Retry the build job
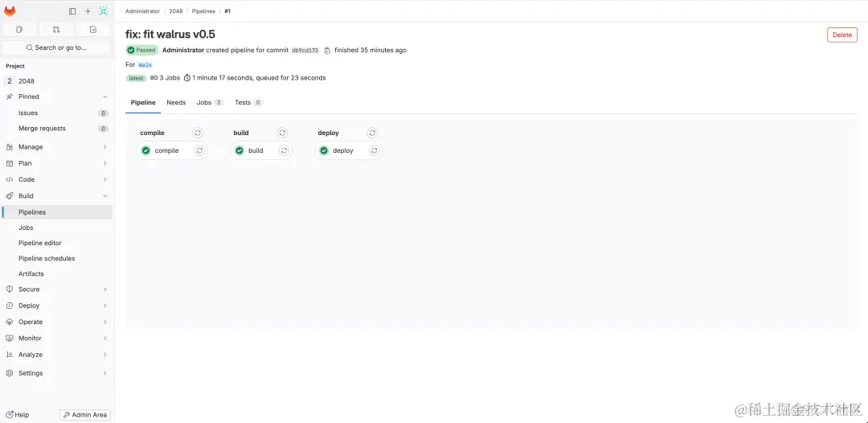This screenshot has width=868, height=423. (x=284, y=150)
